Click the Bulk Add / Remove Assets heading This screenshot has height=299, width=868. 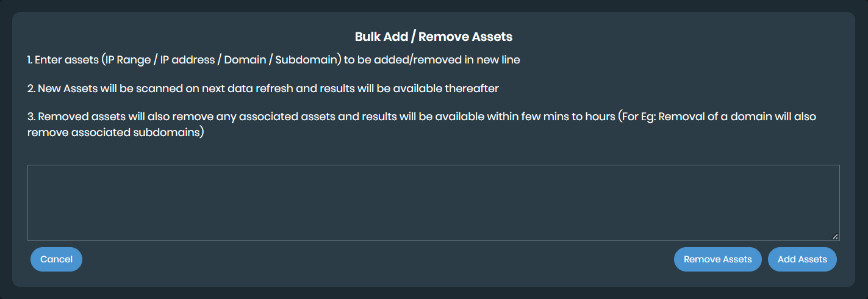(433, 37)
